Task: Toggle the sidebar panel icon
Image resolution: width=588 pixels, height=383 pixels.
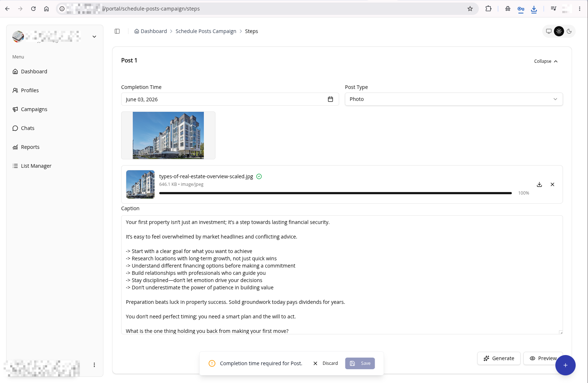Action: [x=117, y=31]
